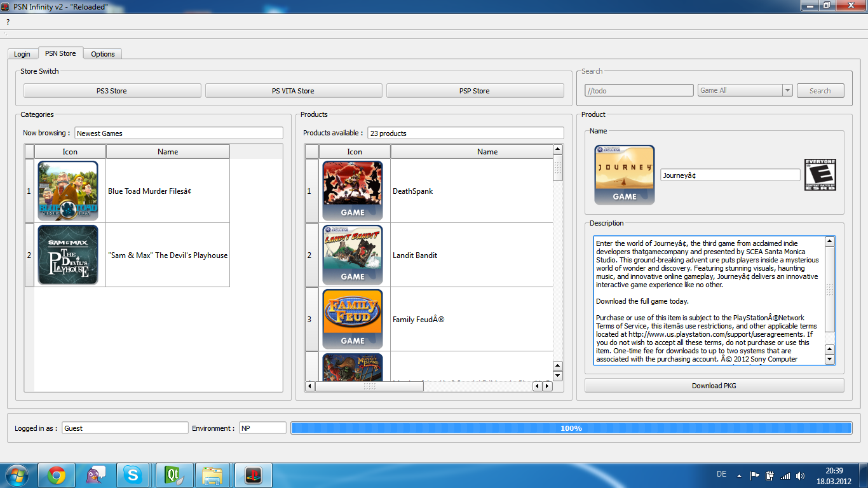The height and width of the screenshot is (488, 868).
Task: Click the network signal tray icon
Action: coord(785,475)
